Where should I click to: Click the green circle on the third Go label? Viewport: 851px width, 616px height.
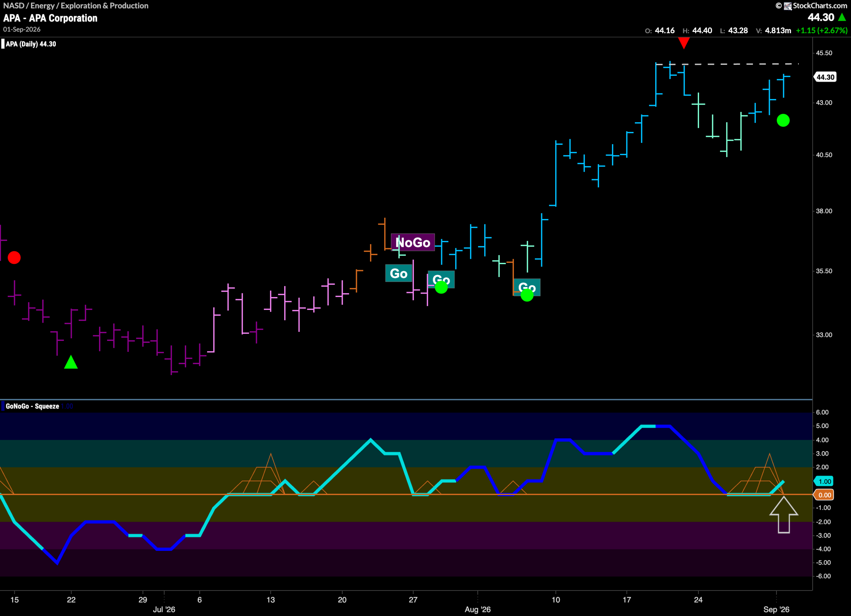tap(527, 295)
